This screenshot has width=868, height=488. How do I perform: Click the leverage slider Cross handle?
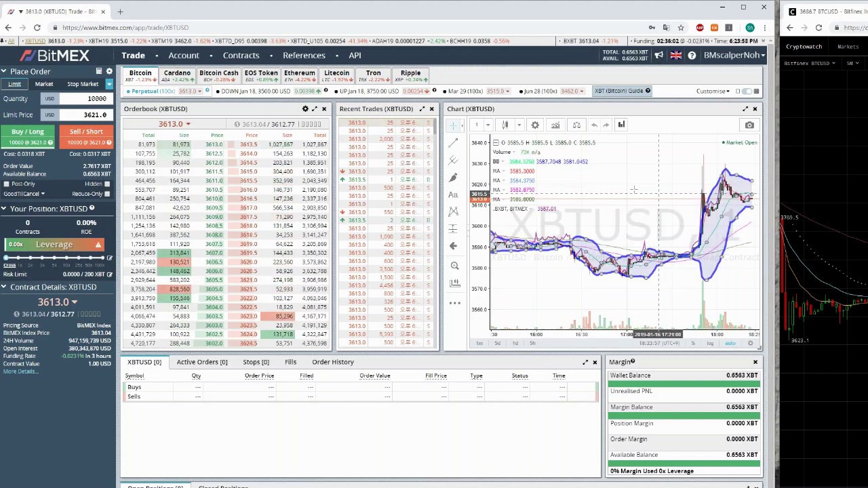[6, 258]
